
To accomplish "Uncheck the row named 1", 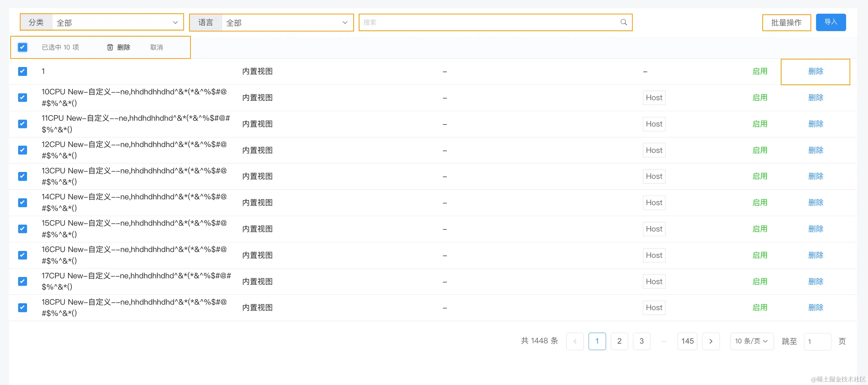I will (x=23, y=71).
